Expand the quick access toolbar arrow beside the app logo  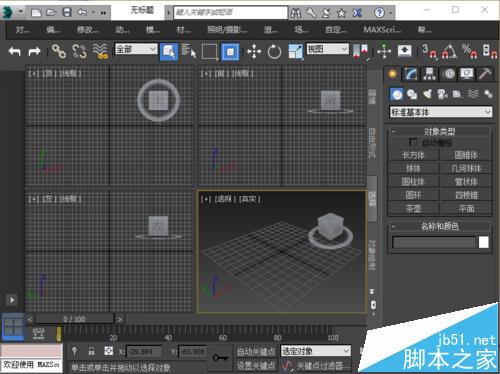click(21, 12)
